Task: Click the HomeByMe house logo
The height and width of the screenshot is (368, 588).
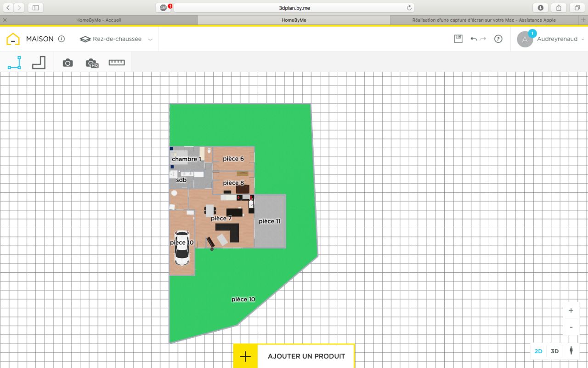Action: tap(13, 39)
